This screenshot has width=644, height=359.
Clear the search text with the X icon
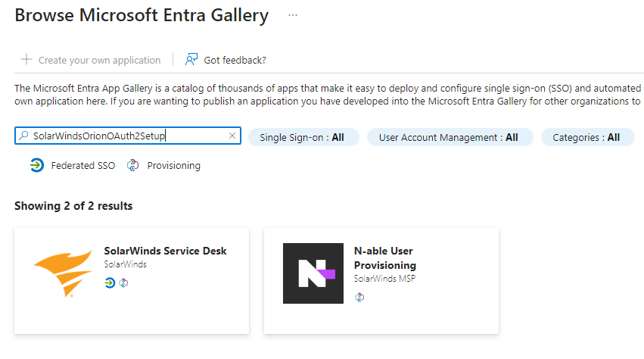click(x=232, y=136)
